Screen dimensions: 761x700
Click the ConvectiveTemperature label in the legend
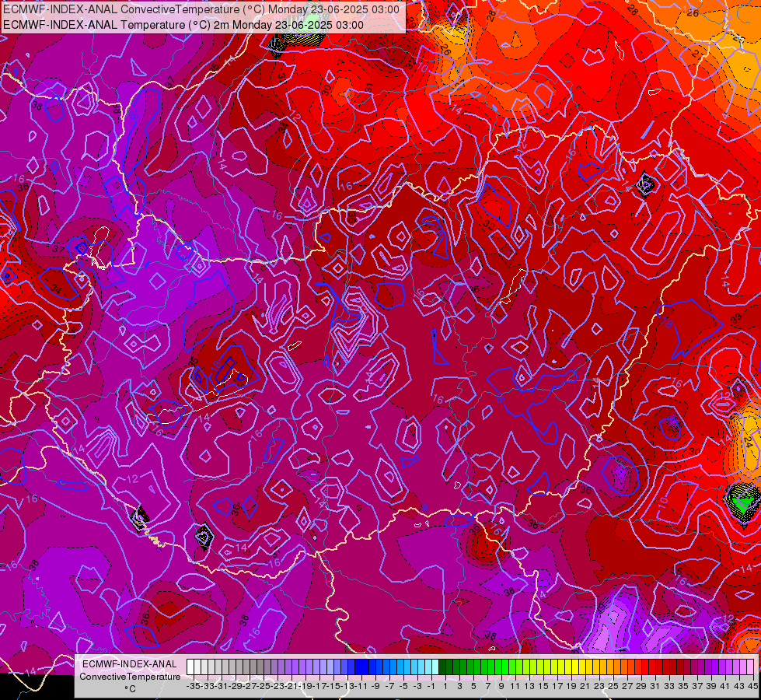(x=130, y=677)
